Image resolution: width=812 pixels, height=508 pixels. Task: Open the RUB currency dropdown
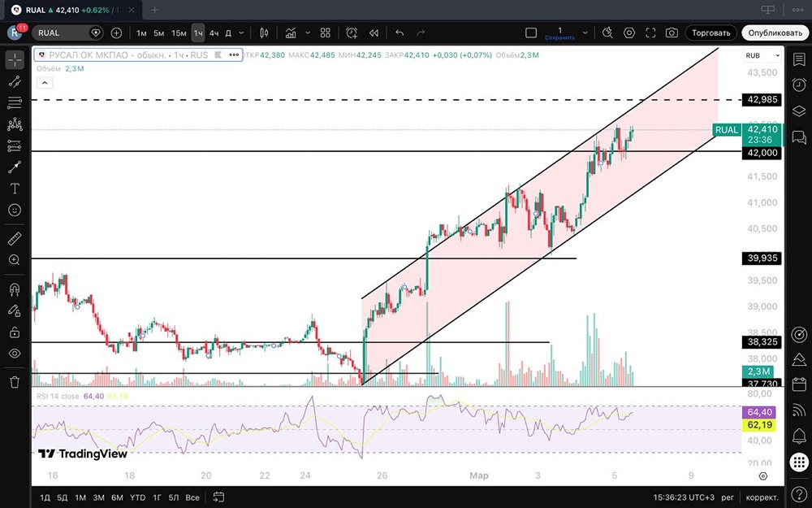[762, 55]
